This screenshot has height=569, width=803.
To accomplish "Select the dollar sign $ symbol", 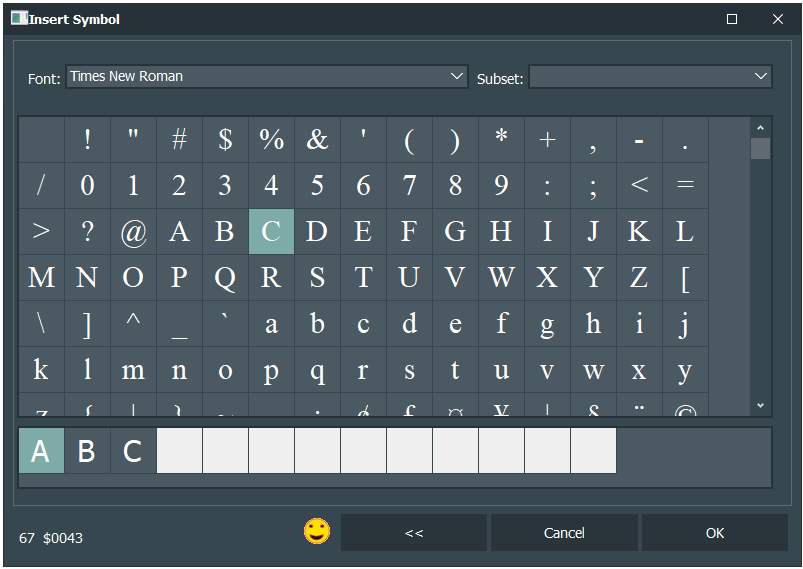I will click(x=225, y=139).
